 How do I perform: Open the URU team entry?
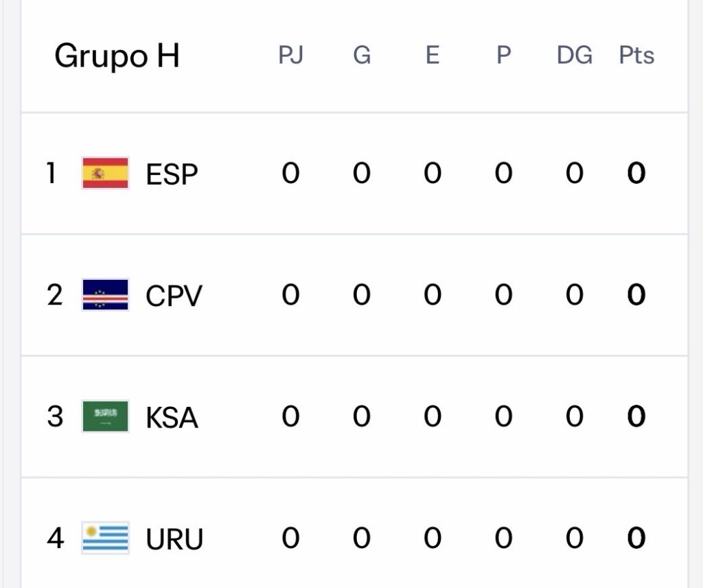pos(174,539)
